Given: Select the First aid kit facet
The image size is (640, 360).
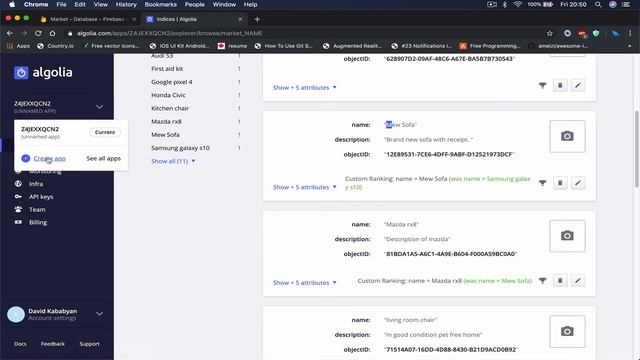Looking at the screenshot, I should 167,69.
